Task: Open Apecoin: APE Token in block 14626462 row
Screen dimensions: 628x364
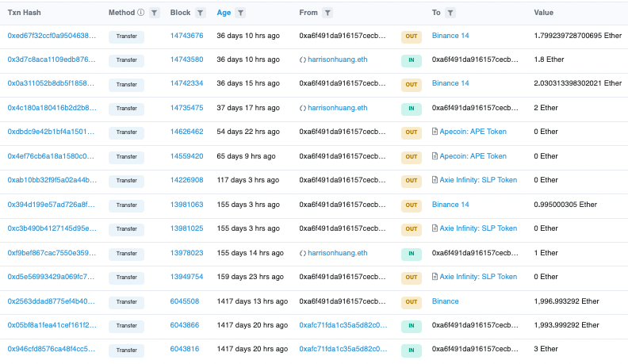Action: [x=473, y=132]
